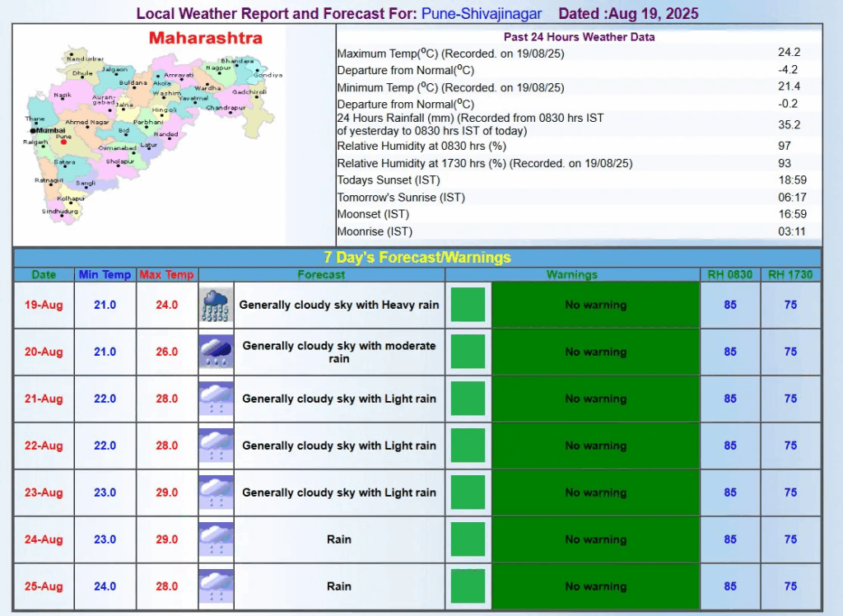Click the light rain icon for 21-Aug
The height and width of the screenshot is (616, 843).
click(x=217, y=399)
